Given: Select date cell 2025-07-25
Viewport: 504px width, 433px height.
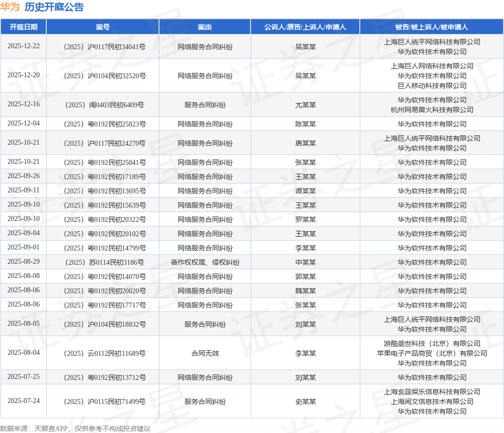Looking at the screenshot, I should (24, 376).
